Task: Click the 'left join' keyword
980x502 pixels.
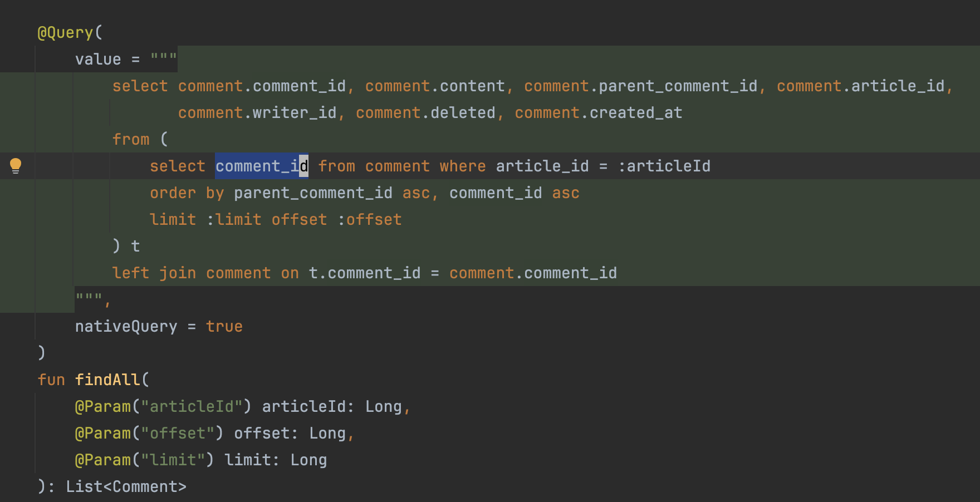Action: (x=154, y=273)
